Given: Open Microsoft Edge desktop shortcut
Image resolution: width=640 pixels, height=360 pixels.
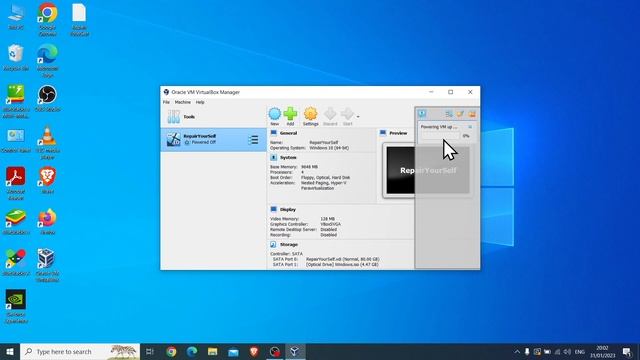Looking at the screenshot, I should 47,60.
